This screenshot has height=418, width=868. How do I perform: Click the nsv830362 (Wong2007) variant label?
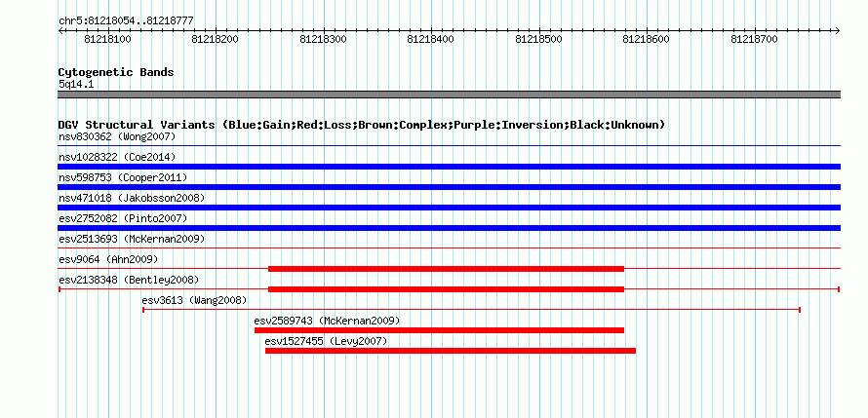117,136
